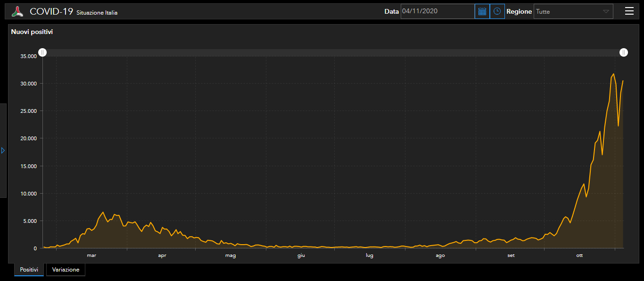The height and width of the screenshot is (281, 644).
Task: Open the calendar date picker
Action: [x=482, y=11]
